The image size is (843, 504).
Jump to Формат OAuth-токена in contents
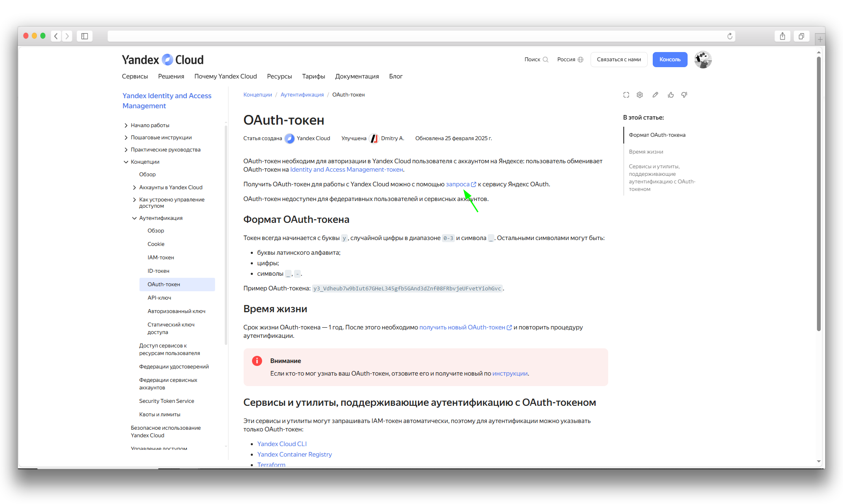click(657, 135)
